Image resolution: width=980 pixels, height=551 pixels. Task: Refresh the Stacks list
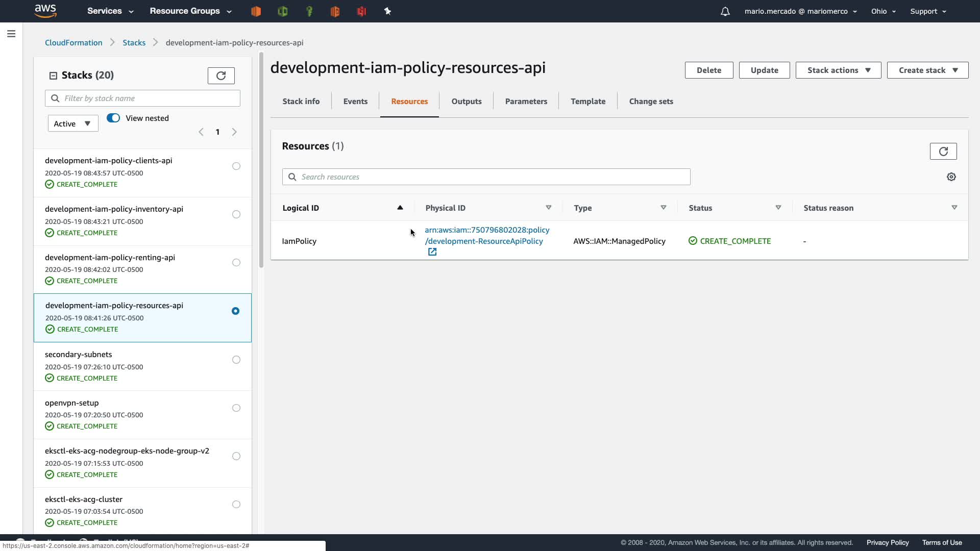pyautogui.click(x=221, y=76)
